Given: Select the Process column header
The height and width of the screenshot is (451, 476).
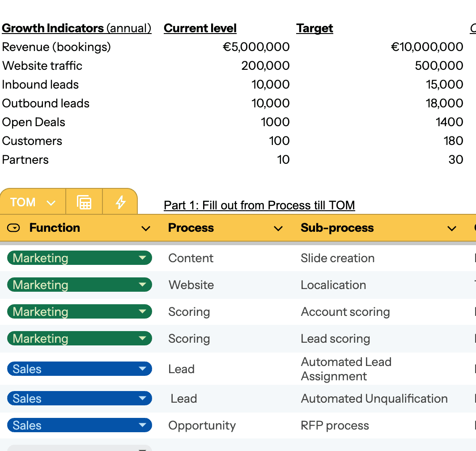Looking at the screenshot, I should [x=191, y=228].
